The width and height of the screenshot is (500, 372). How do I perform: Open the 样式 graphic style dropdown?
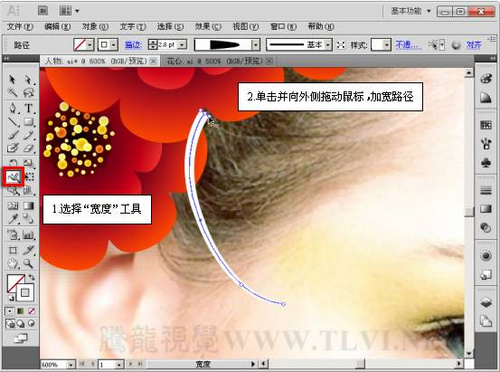pyautogui.click(x=387, y=45)
